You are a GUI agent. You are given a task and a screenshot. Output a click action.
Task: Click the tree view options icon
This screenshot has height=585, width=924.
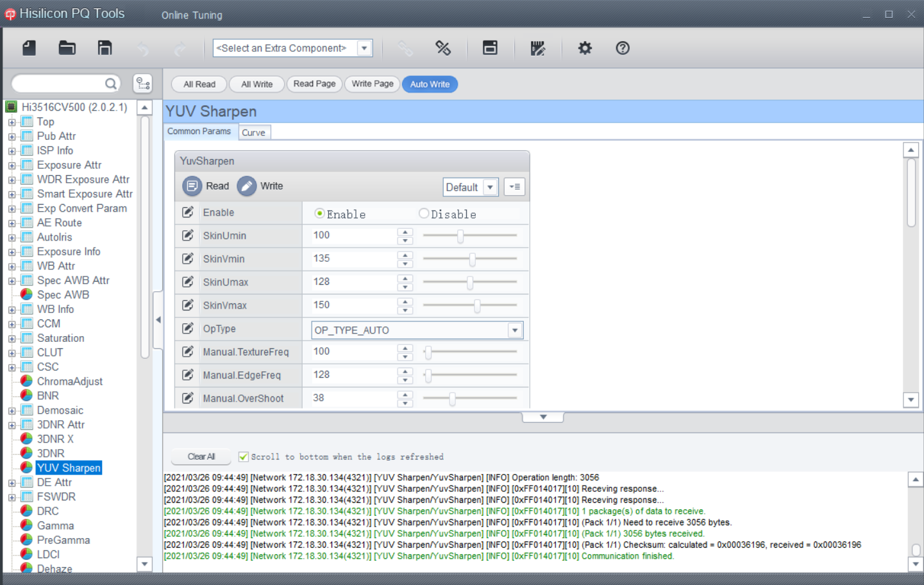click(142, 83)
